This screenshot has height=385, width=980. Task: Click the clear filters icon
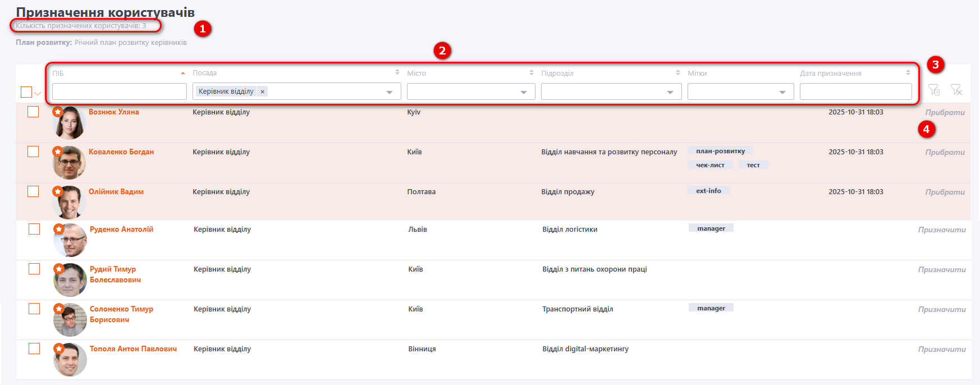956,90
